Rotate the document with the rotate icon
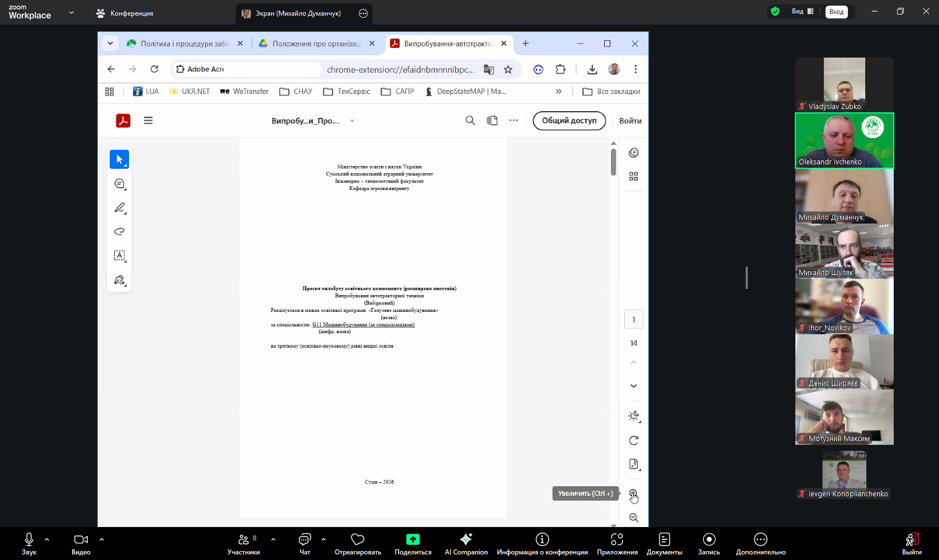Image resolution: width=939 pixels, height=560 pixels. click(x=633, y=440)
